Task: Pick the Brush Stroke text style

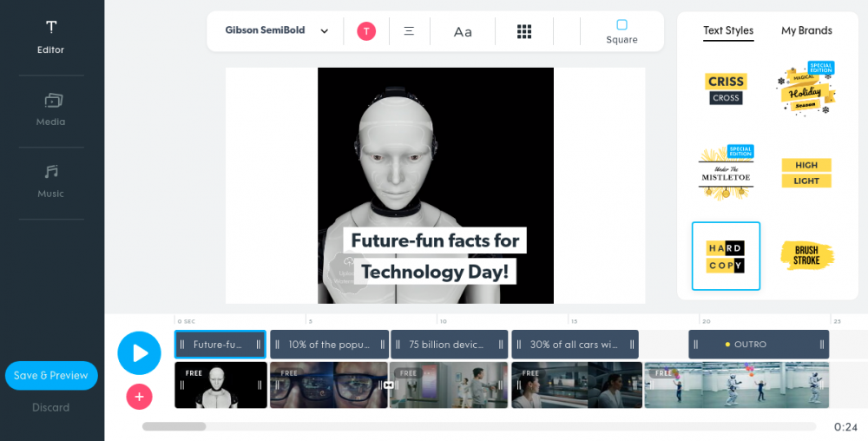Action: click(806, 255)
